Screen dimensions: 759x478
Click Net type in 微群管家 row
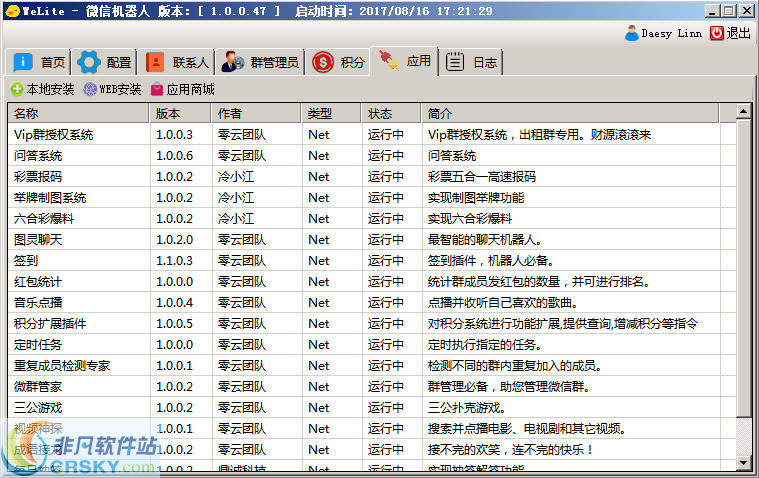pos(319,386)
